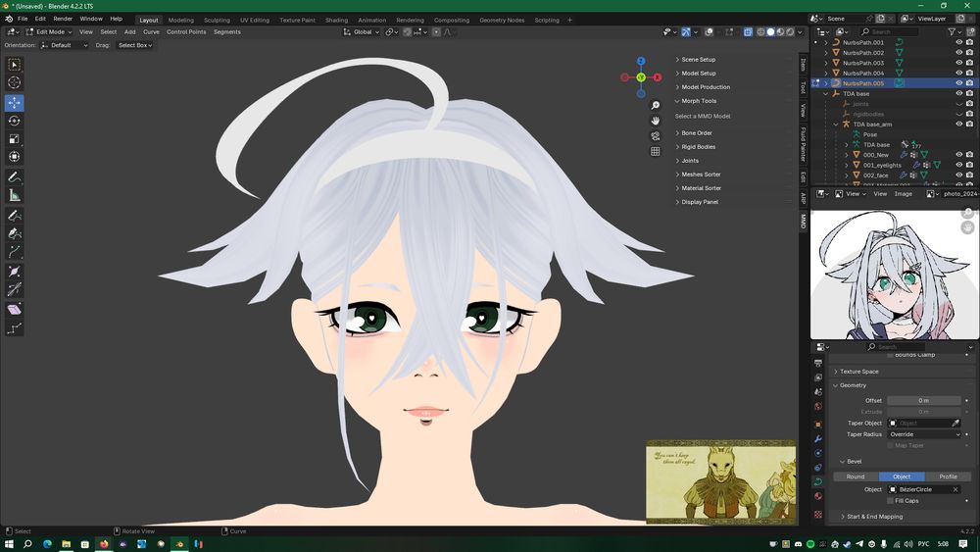Click the zoom magnifier viewport icon
Viewport: 980px width, 552px height.
coord(656,105)
